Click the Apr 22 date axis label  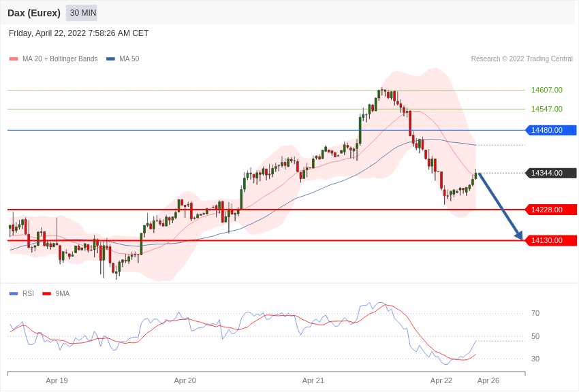(441, 380)
